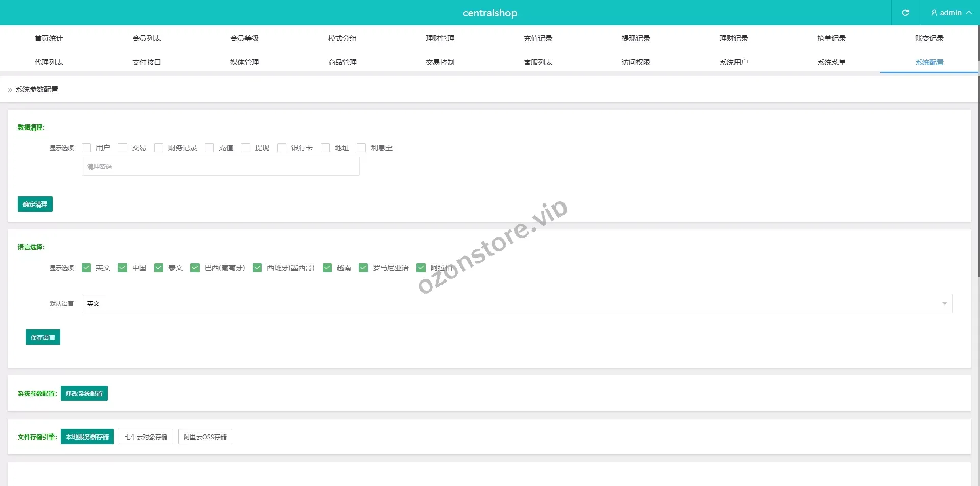The image size is (980, 486).
Task: Disable the 越南 language checkbox
Action: point(327,267)
